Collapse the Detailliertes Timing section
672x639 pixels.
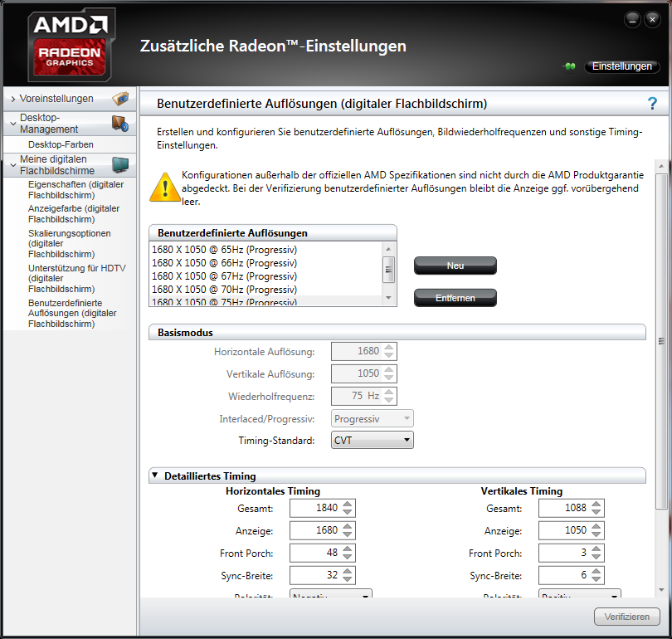click(155, 476)
